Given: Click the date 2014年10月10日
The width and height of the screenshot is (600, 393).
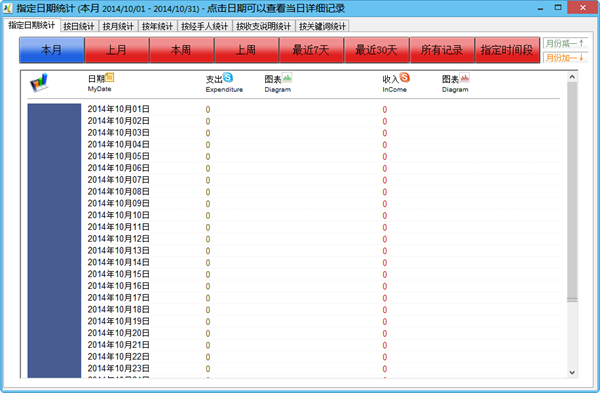Looking at the screenshot, I should pyautogui.click(x=119, y=215).
